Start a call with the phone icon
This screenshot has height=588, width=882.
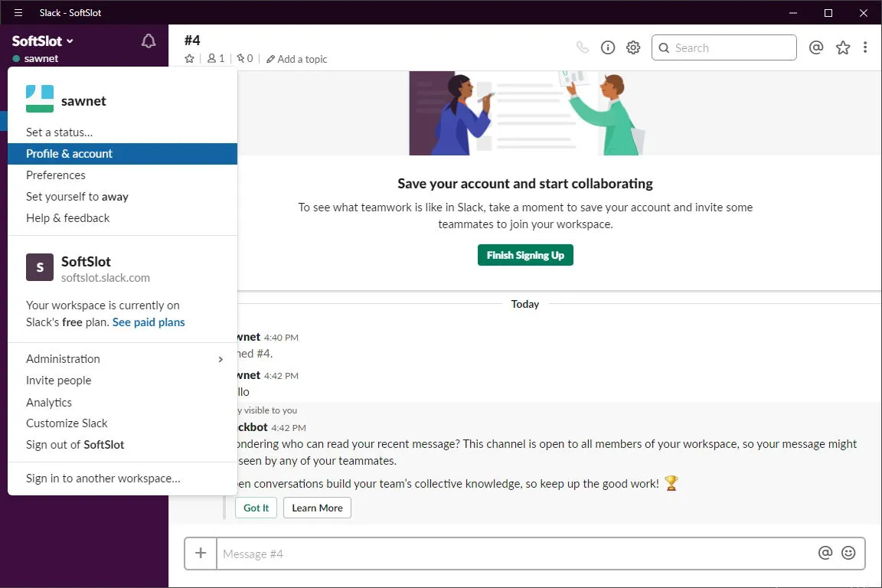click(x=583, y=47)
